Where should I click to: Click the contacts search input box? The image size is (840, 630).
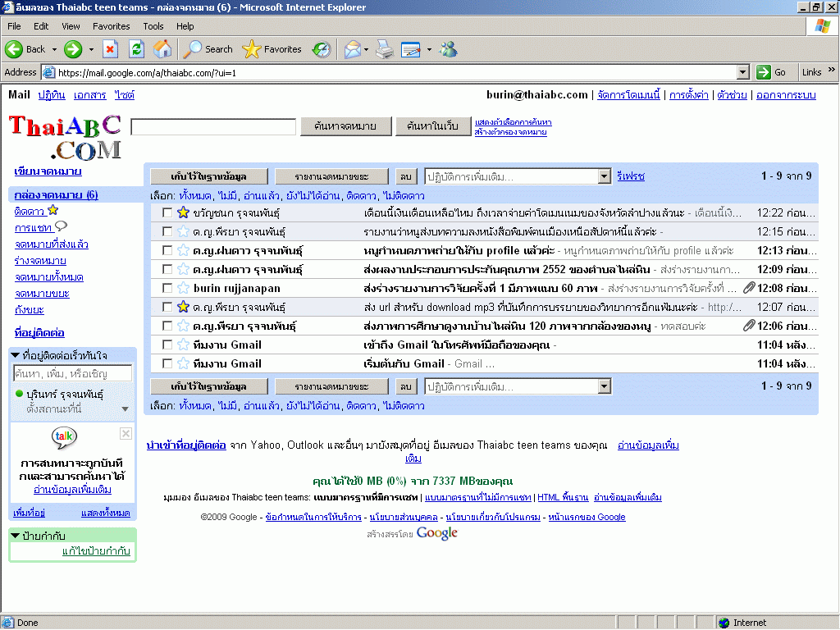tap(72, 373)
